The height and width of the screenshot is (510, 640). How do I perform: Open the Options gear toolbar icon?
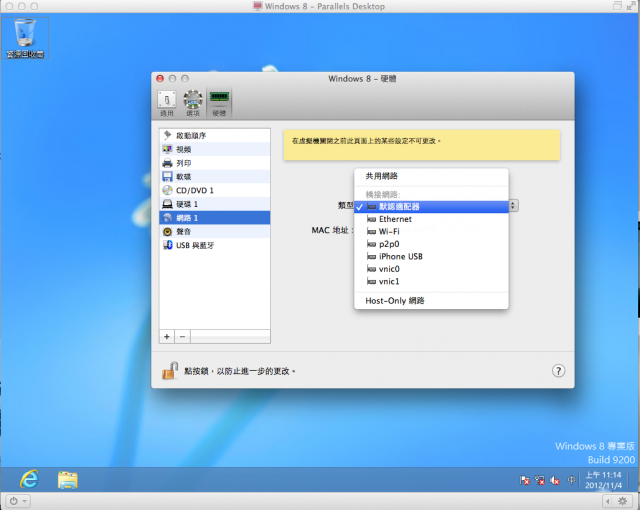coord(193,103)
